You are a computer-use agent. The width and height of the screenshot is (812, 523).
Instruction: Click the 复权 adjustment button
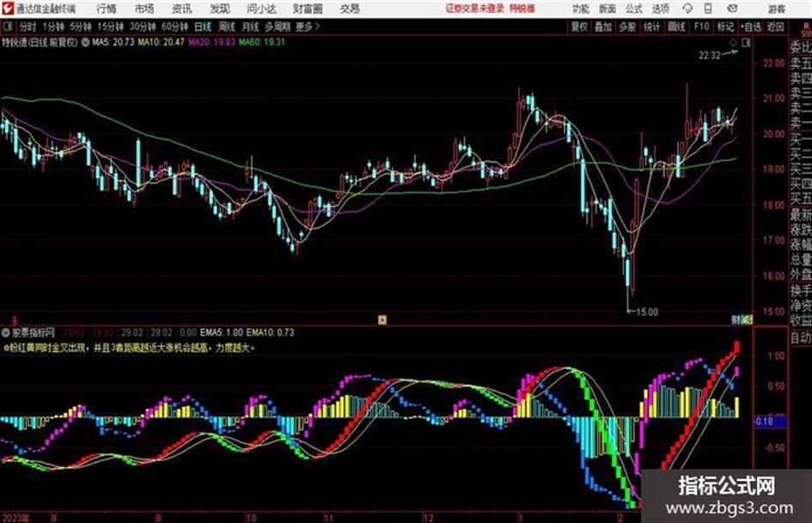(x=579, y=27)
